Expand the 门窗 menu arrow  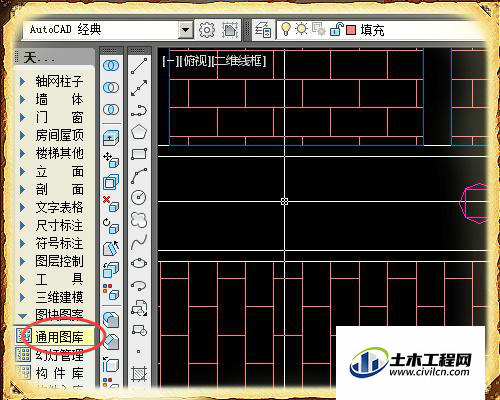(x=22, y=117)
